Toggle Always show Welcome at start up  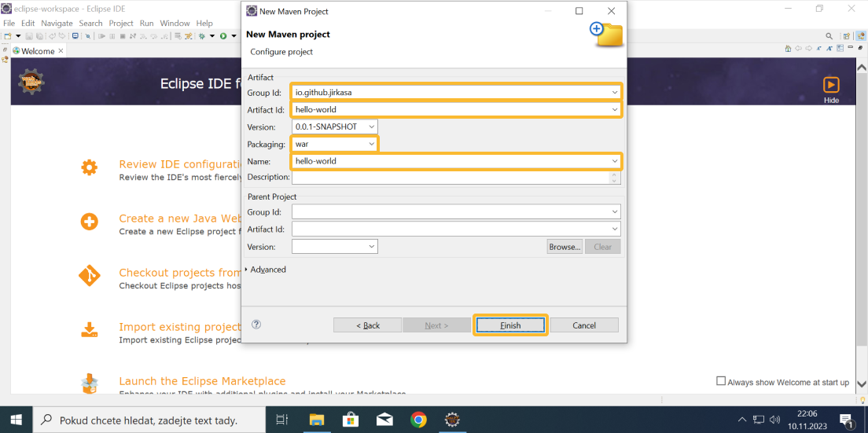pos(721,381)
